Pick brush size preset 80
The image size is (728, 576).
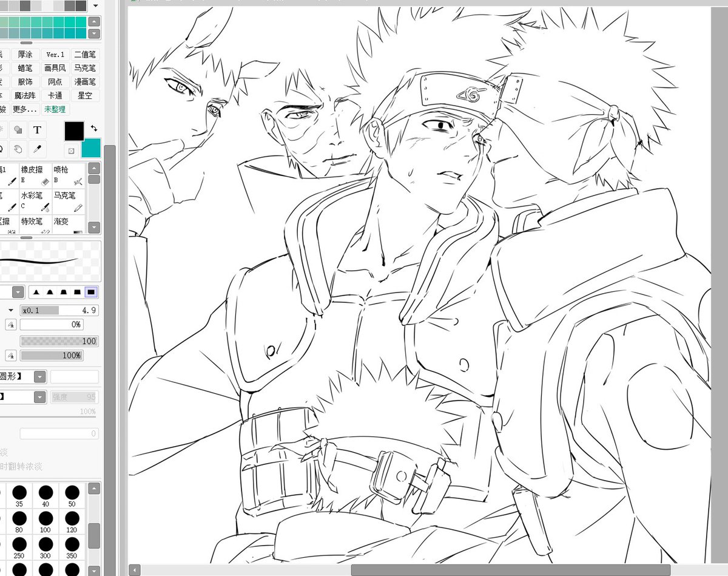coord(19,521)
